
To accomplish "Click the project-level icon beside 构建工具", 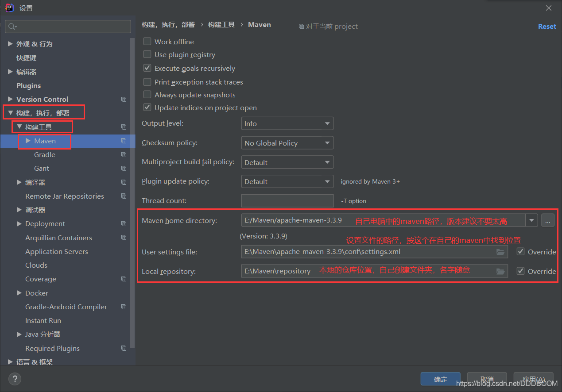I will coord(124,127).
